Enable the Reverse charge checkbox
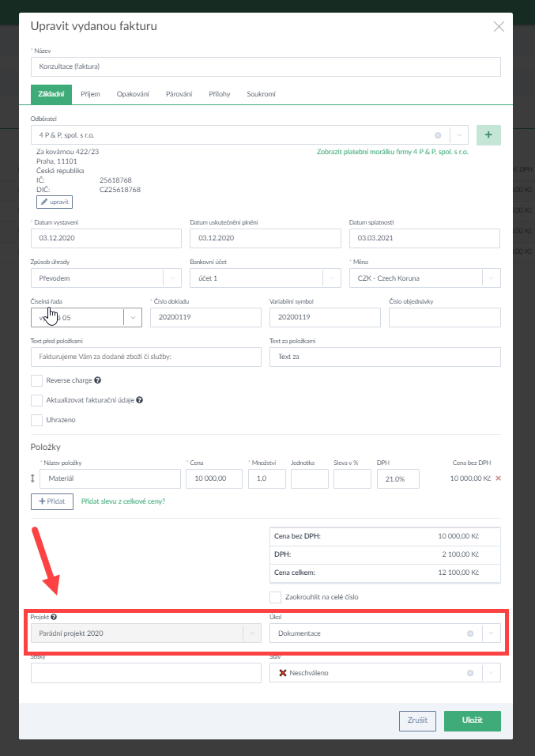The width and height of the screenshot is (535, 756). pos(36,380)
